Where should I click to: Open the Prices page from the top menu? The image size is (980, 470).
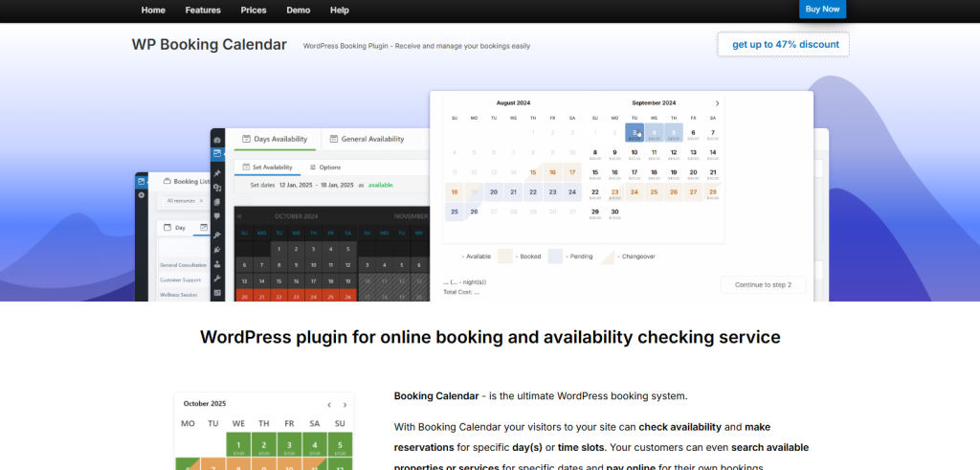pos(254,10)
